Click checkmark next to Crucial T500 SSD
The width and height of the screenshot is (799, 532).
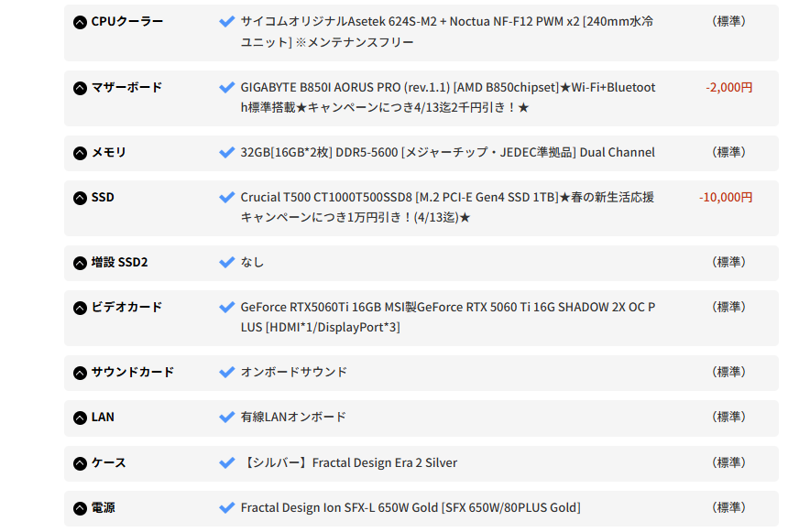(227, 197)
